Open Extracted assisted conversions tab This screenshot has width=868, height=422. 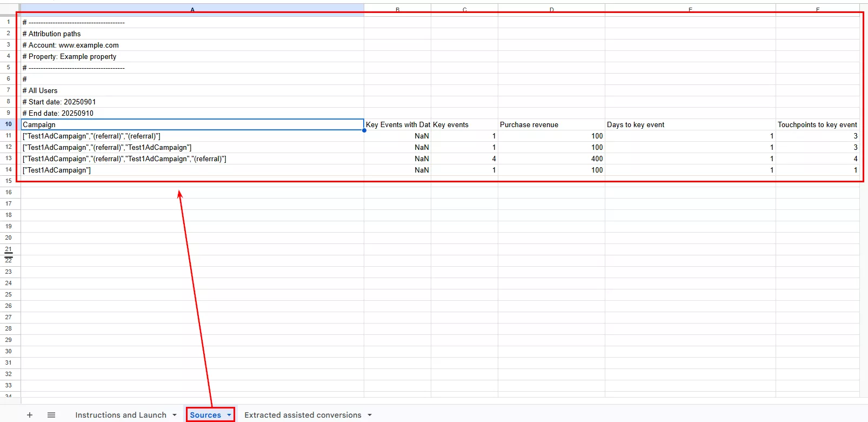pyautogui.click(x=303, y=415)
